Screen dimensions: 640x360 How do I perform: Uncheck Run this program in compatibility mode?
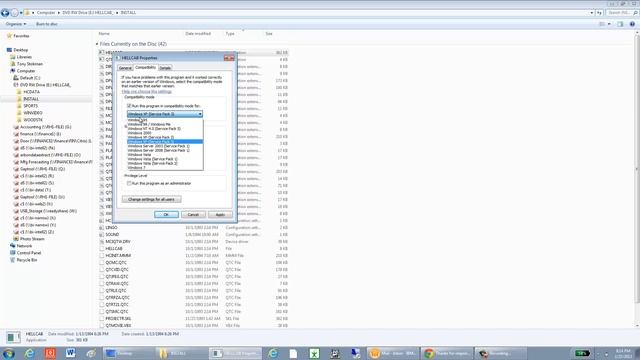[129, 106]
